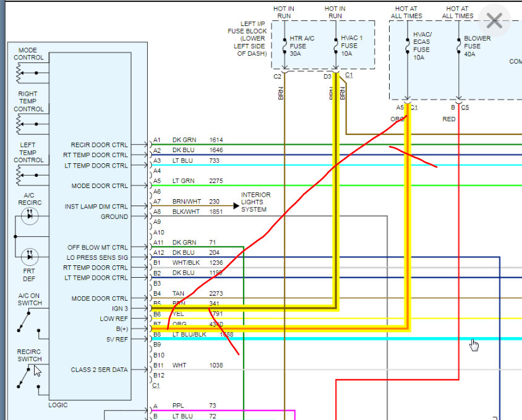The width and height of the screenshot is (522, 420).
Task: Click the GROUND pin label
Action: tap(114, 216)
